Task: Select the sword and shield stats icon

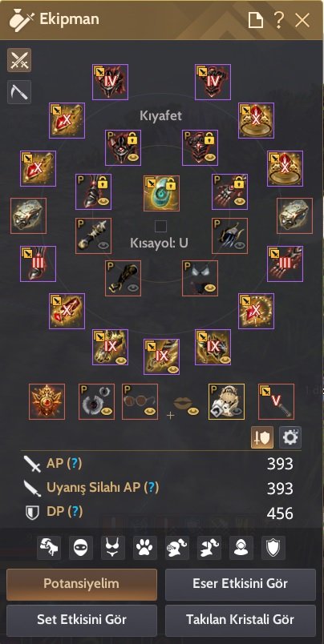Action: pos(262,437)
